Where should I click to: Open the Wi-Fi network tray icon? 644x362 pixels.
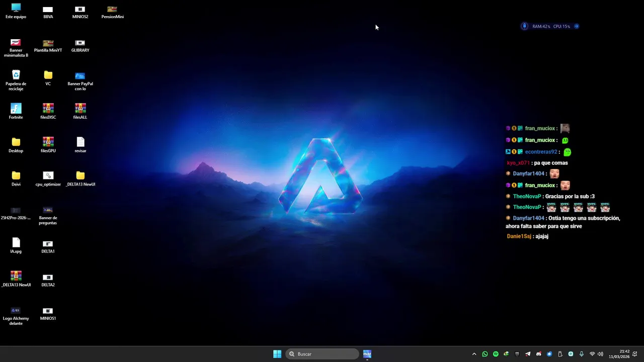[x=592, y=354]
